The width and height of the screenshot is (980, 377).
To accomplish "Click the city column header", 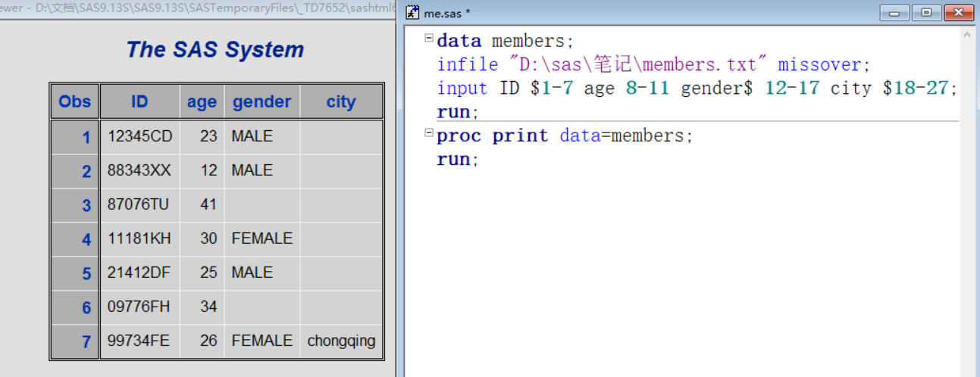I will 341,101.
